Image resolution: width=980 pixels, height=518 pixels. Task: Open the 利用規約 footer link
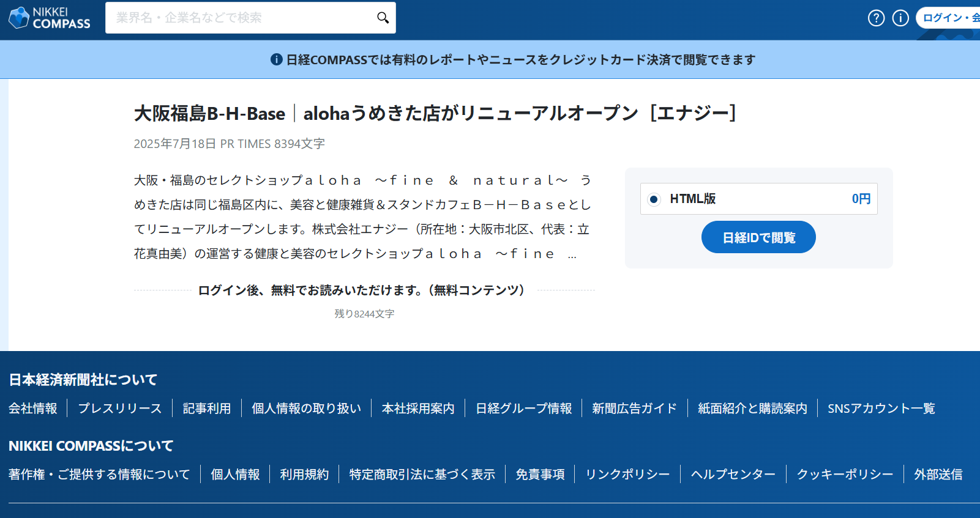click(304, 475)
